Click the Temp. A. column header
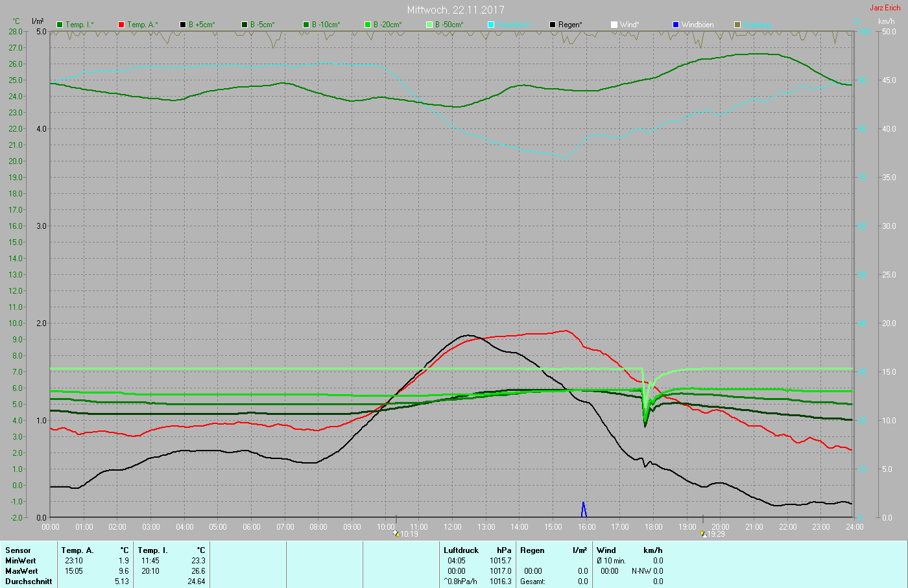This screenshot has width=908, height=588. [77, 550]
